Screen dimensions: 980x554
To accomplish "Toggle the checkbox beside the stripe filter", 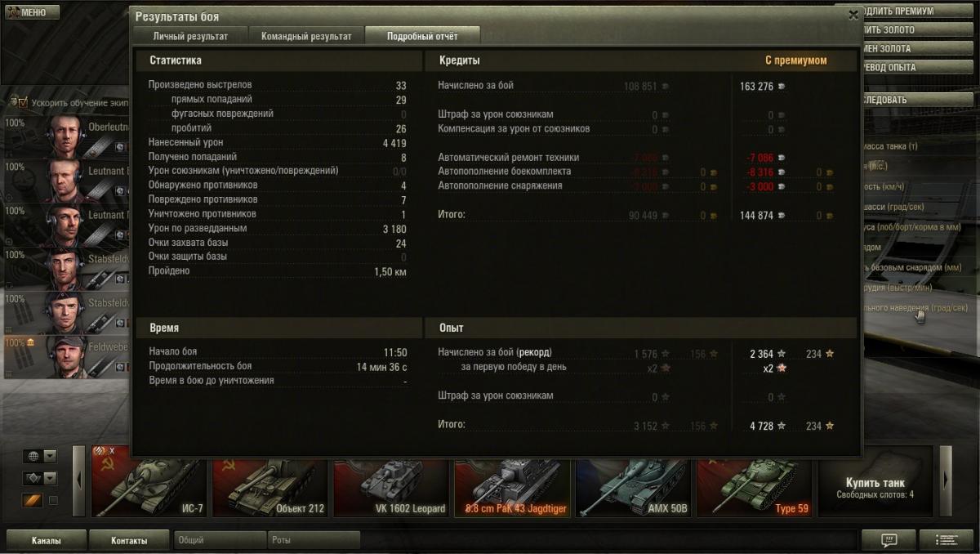I will [53, 500].
